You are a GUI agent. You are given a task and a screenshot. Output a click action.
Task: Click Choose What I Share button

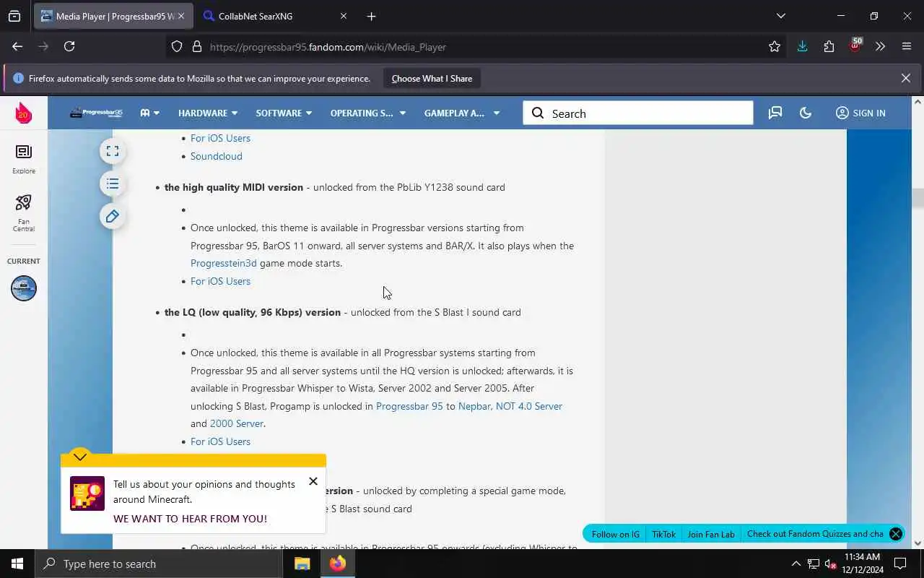pyautogui.click(x=432, y=78)
